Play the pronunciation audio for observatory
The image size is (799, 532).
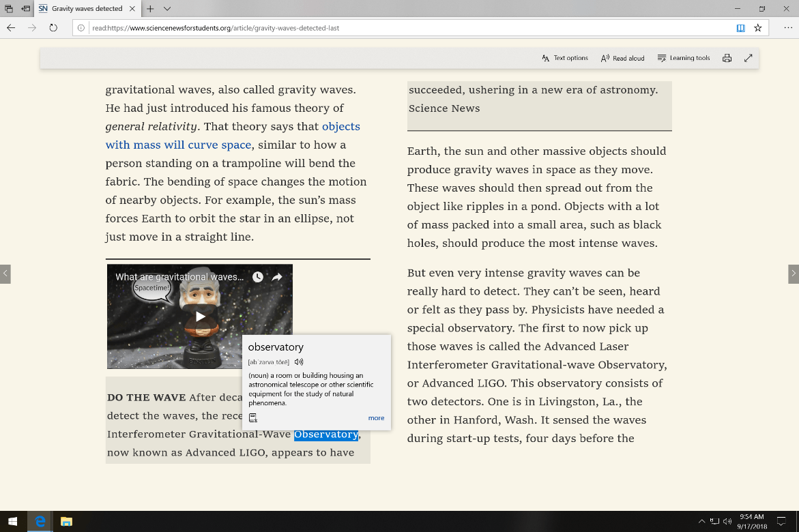(299, 362)
